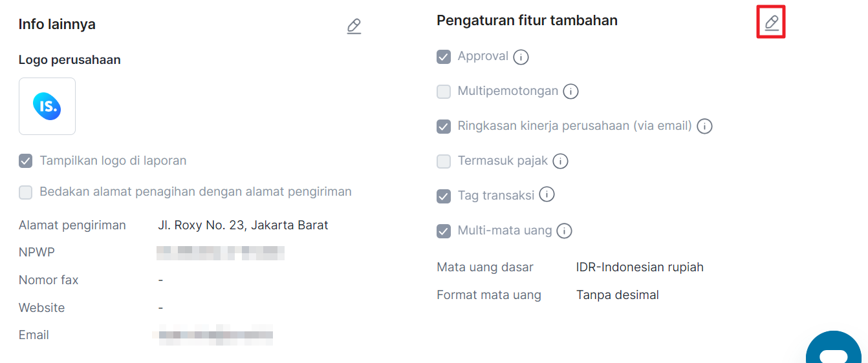Show info for Multi-mata uang
The image size is (868, 363).
564,231
